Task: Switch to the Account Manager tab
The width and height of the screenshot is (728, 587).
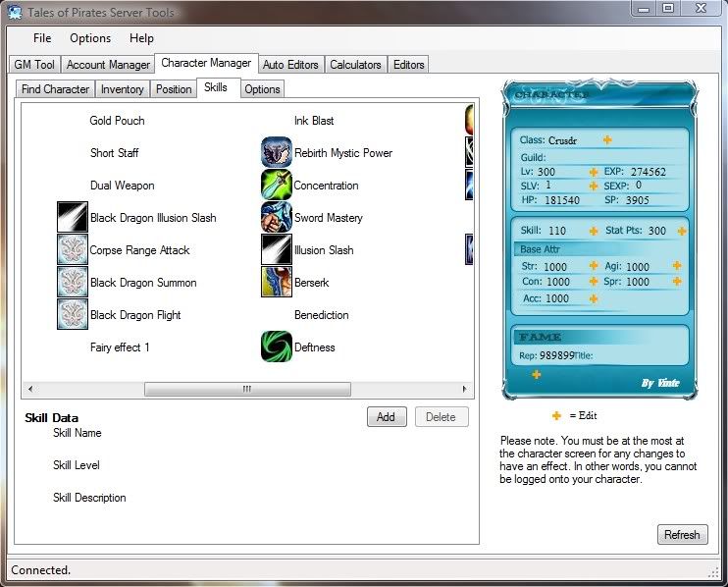Action: click(x=108, y=65)
